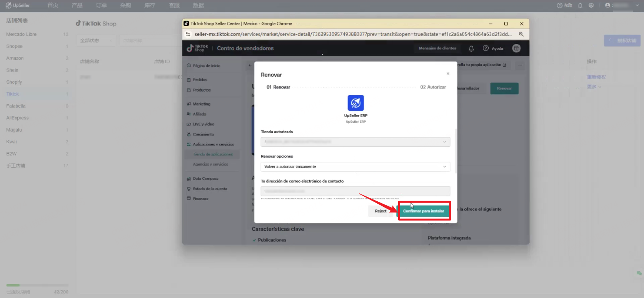This screenshot has height=298, width=644.
Task: Click the authorized stores progress bar
Action: tap(37, 285)
